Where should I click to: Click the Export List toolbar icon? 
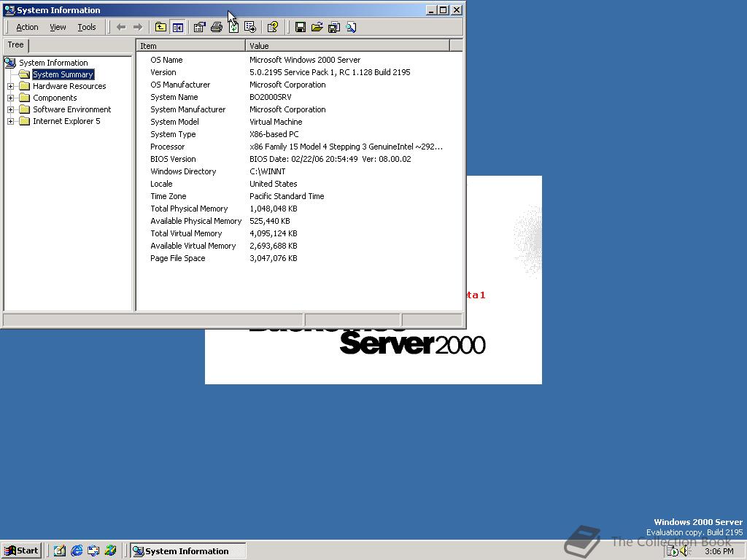pyautogui.click(x=250, y=27)
